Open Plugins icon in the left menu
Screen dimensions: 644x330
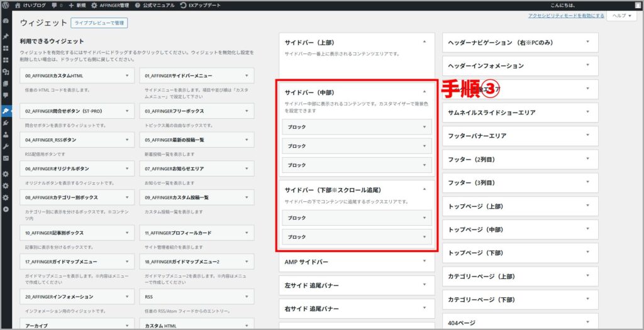tap(6, 123)
